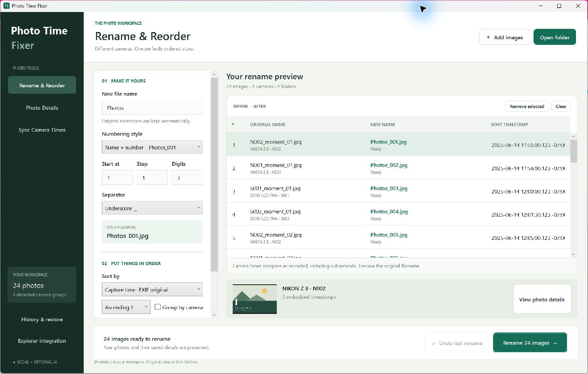The width and height of the screenshot is (588, 374).
Task: Click the Start at number field
Action: 117,177
